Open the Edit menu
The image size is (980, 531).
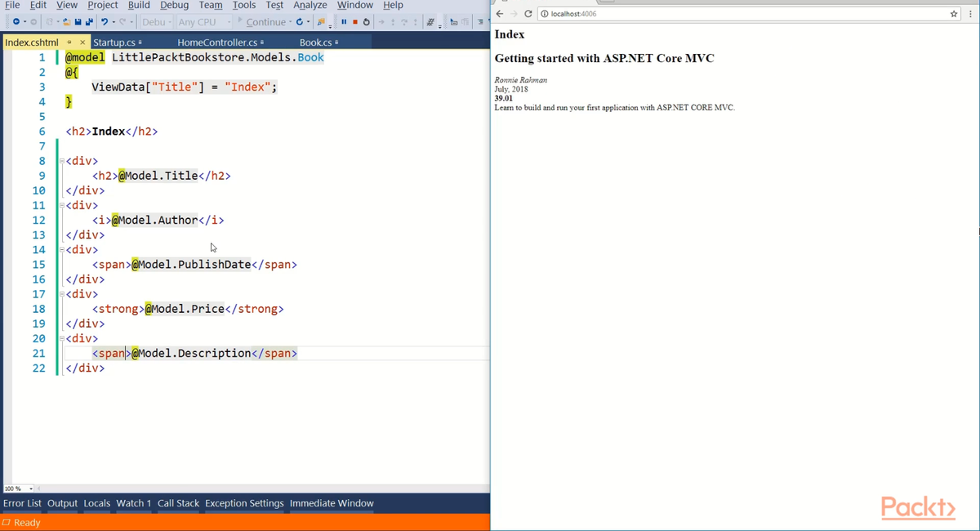(x=38, y=5)
